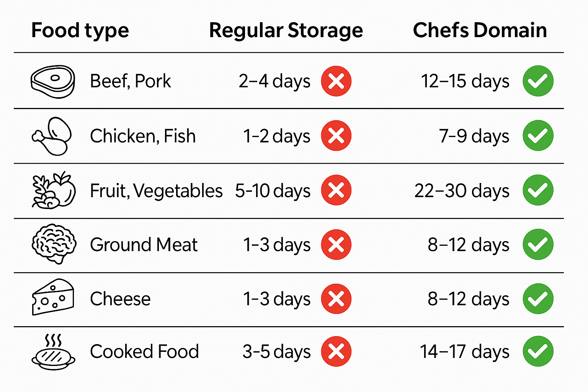The height and width of the screenshot is (392, 588).
Task: Click the green checkmark beside 22–30 days
Action: (x=538, y=190)
